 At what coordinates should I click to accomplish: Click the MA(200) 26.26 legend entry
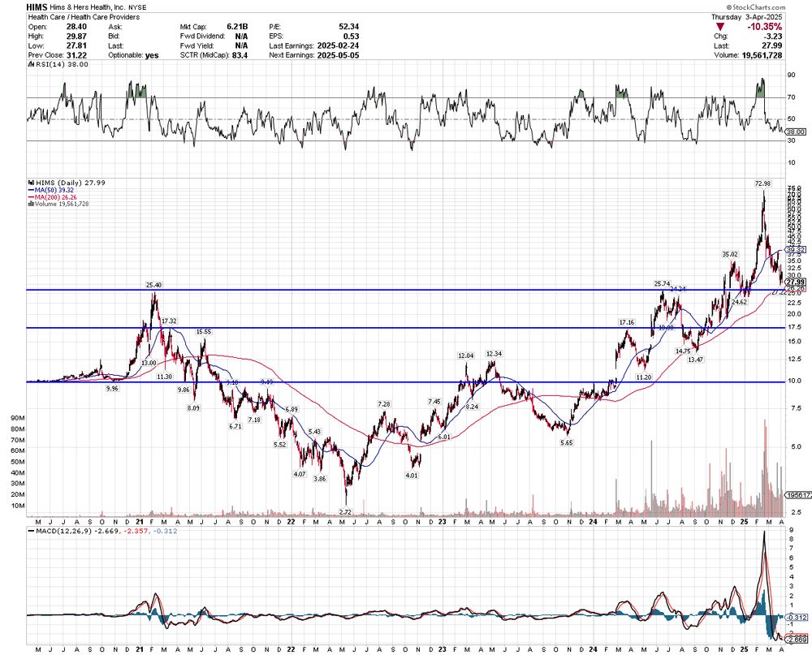coord(52,196)
